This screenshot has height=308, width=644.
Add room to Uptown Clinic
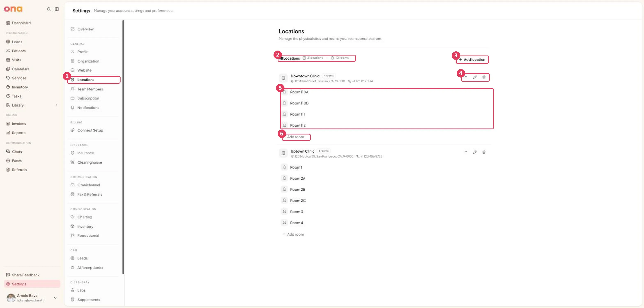pyautogui.click(x=293, y=234)
